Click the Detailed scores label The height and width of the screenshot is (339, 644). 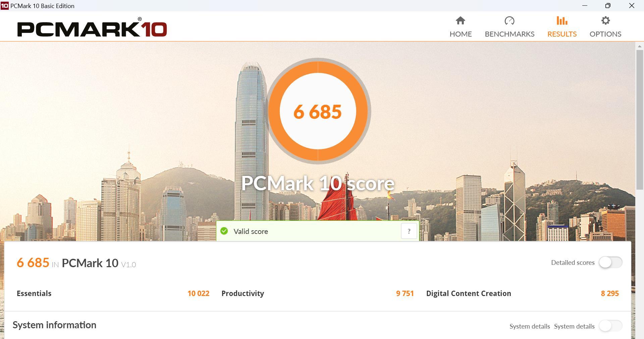click(x=573, y=262)
